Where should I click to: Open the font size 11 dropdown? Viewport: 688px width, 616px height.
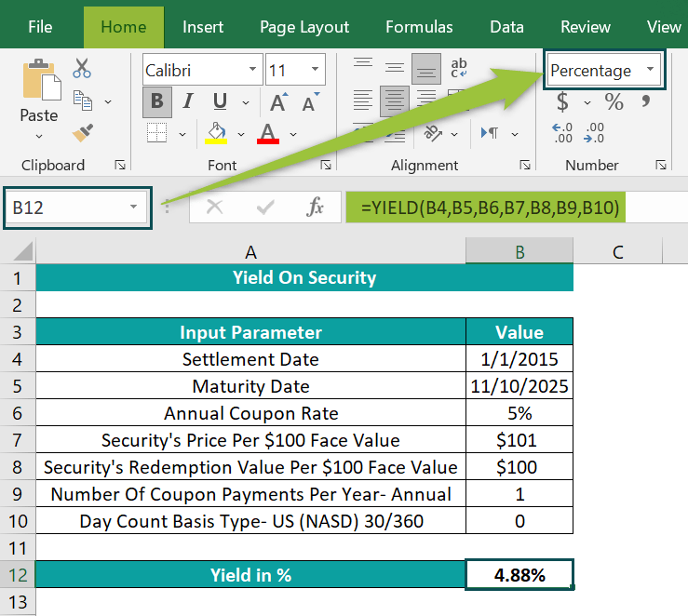(315, 69)
